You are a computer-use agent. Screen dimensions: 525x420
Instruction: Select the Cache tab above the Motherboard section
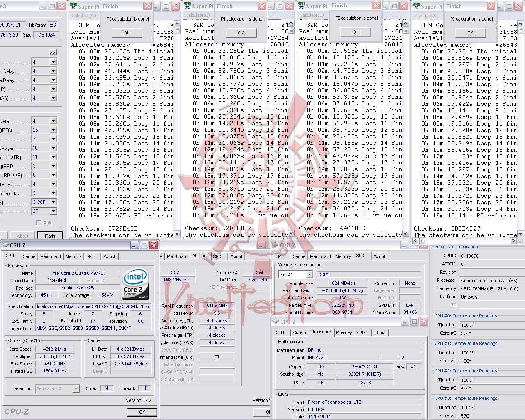coord(299,333)
